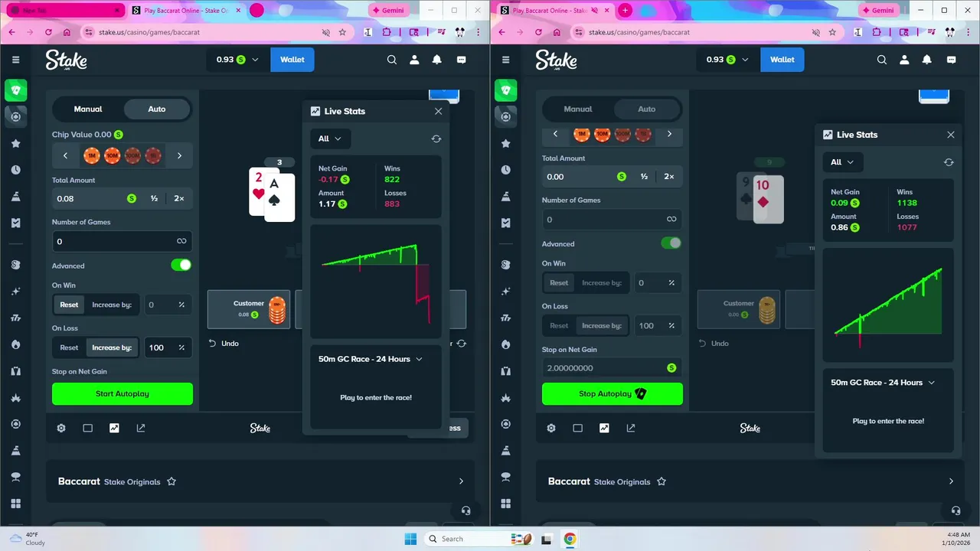Select the 10M chip in the left window
980x551 pixels.
click(x=112, y=155)
